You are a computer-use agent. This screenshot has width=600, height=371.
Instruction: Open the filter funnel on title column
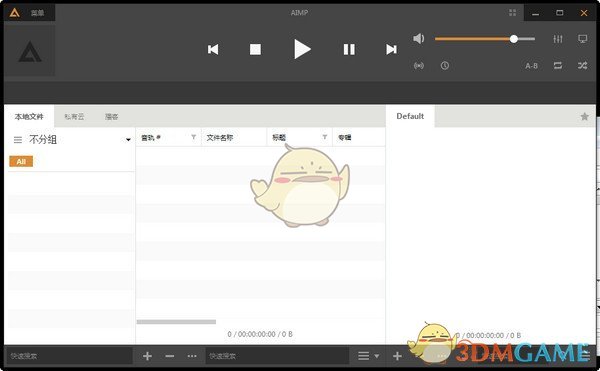[x=325, y=137]
